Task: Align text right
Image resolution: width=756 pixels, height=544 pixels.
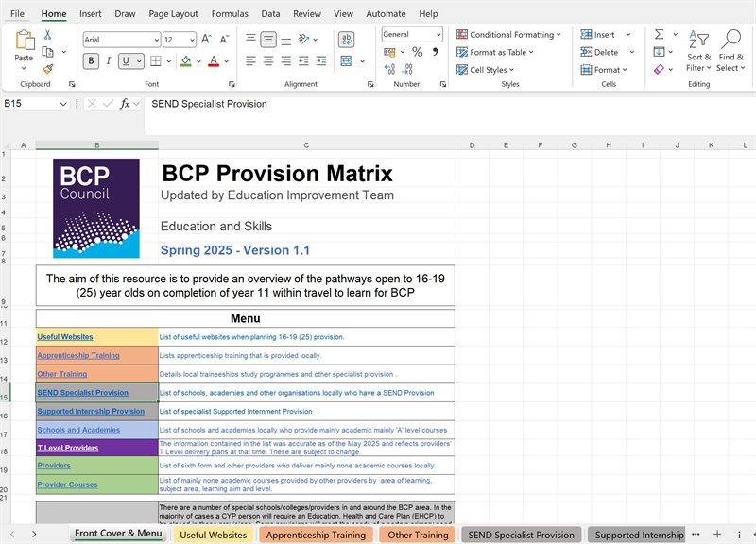Action: [286, 60]
